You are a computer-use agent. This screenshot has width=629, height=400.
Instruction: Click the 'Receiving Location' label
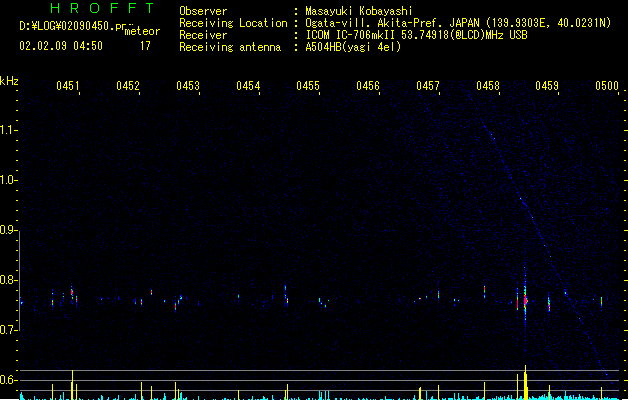point(233,23)
